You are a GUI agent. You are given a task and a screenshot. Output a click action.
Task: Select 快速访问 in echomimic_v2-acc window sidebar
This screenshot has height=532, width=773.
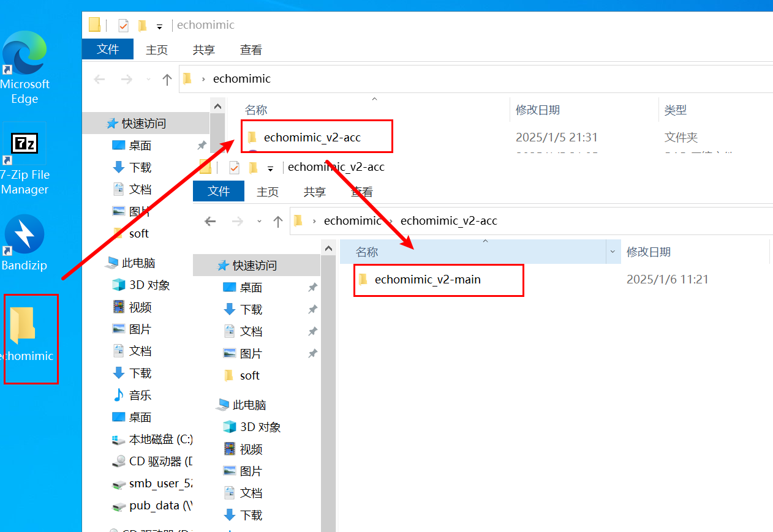[x=254, y=265]
